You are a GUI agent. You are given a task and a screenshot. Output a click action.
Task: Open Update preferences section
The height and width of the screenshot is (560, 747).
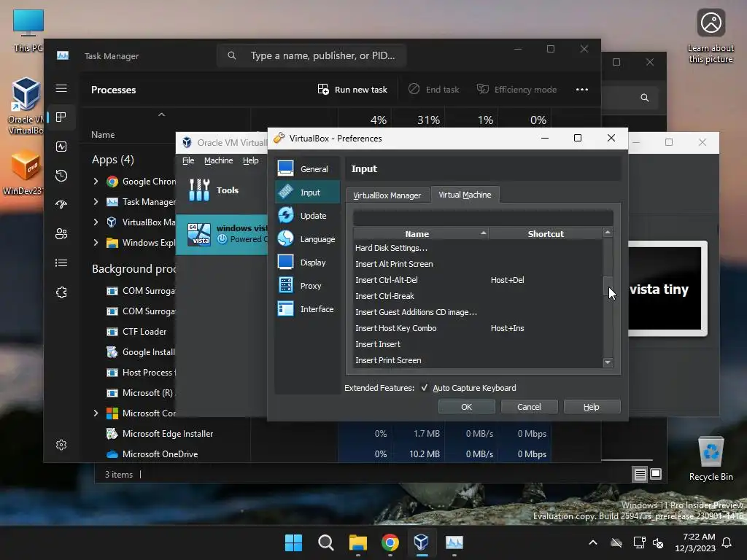pyautogui.click(x=307, y=215)
